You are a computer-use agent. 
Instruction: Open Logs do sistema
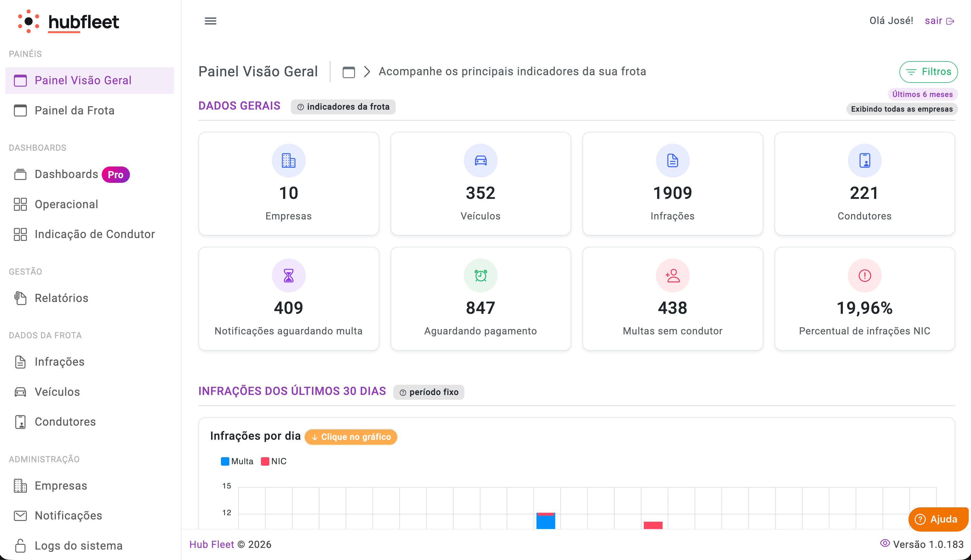coord(90,546)
